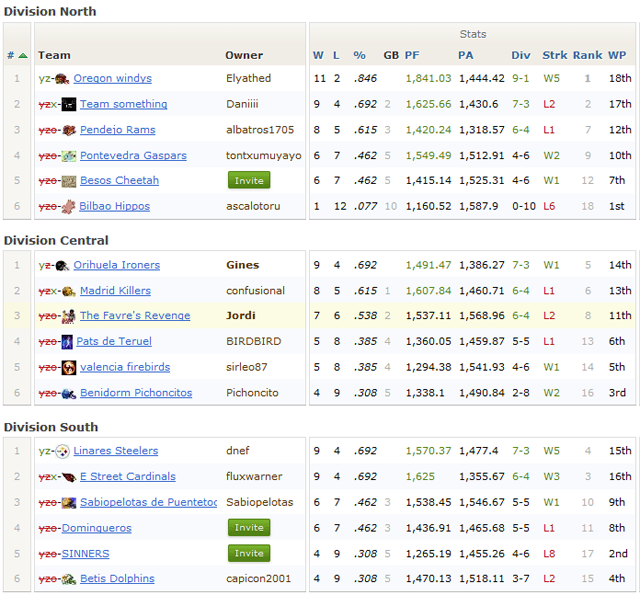Click owner name albatros1705

260,130
